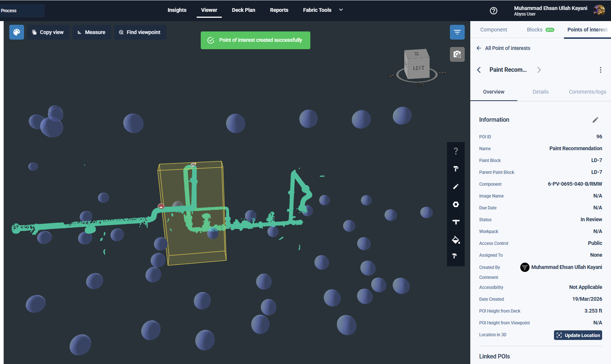
Task: Click the LEFT face of view cube
Action: point(418,68)
